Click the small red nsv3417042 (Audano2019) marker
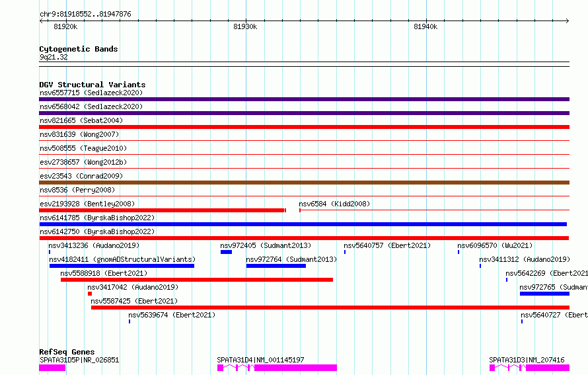Screen dimensions: 588x375 point(90,294)
